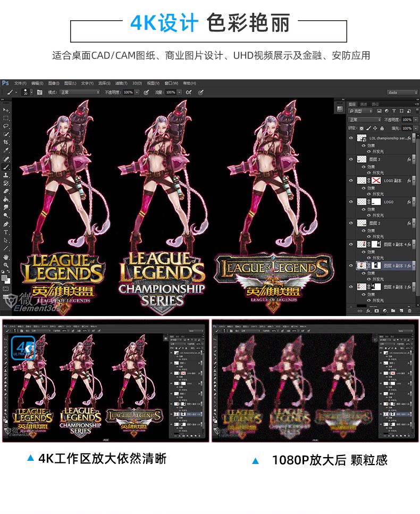Hide the LOGO 副本 layer
Screen dimensions: 420x514
tap(351, 180)
